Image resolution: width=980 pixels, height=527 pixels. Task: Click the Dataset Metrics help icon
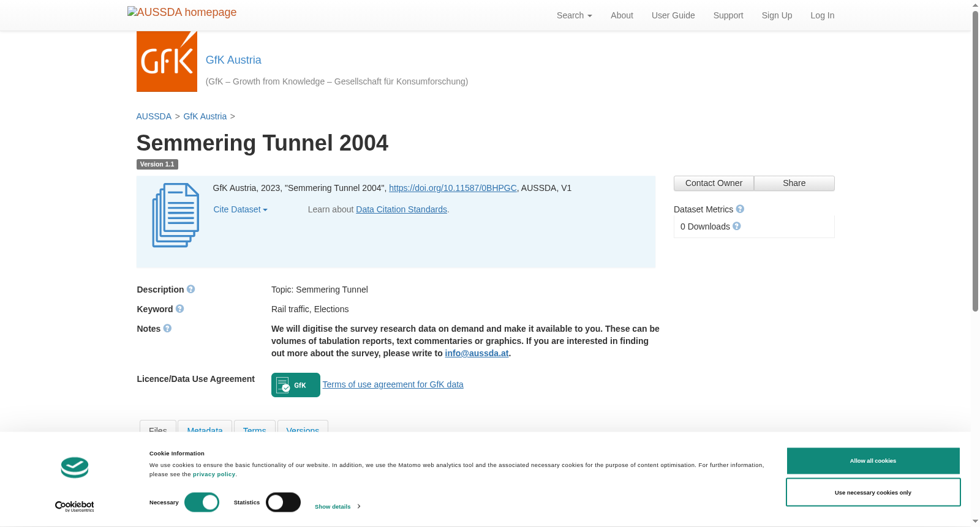(740, 209)
